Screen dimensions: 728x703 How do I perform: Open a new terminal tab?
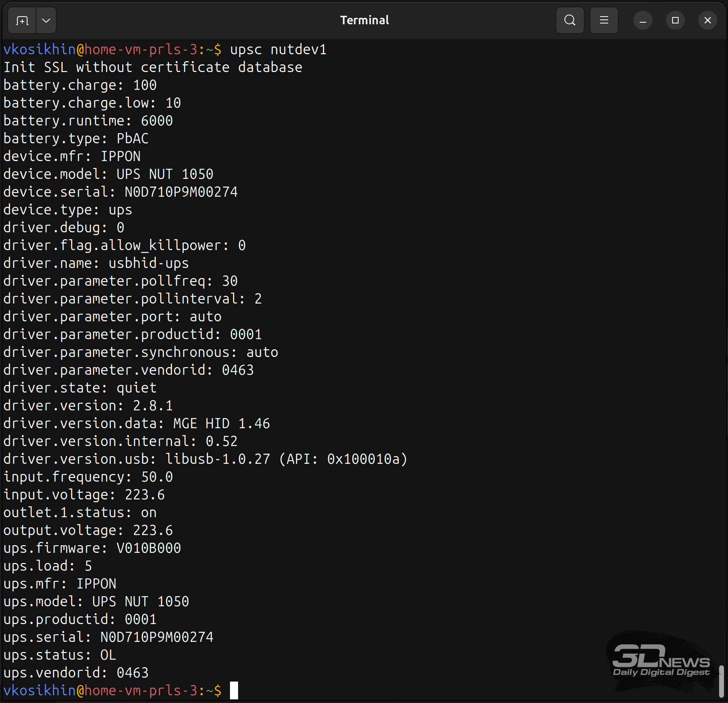22,20
